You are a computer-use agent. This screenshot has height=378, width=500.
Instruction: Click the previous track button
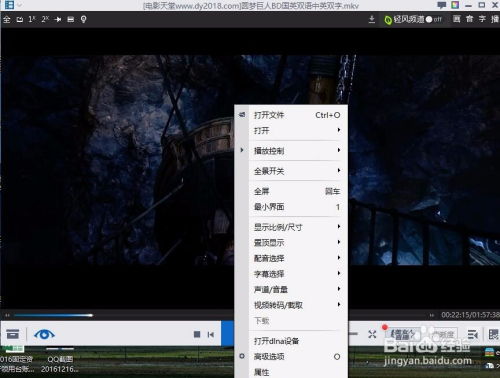coord(211,334)
